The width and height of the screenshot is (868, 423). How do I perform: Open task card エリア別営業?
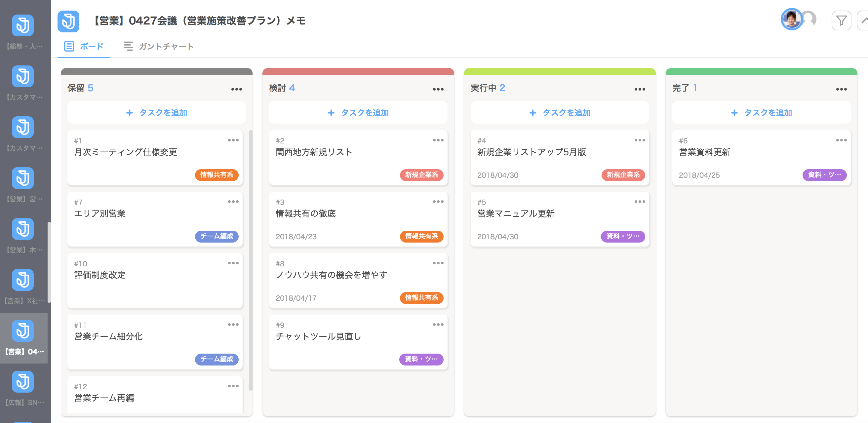coord(155,219)
